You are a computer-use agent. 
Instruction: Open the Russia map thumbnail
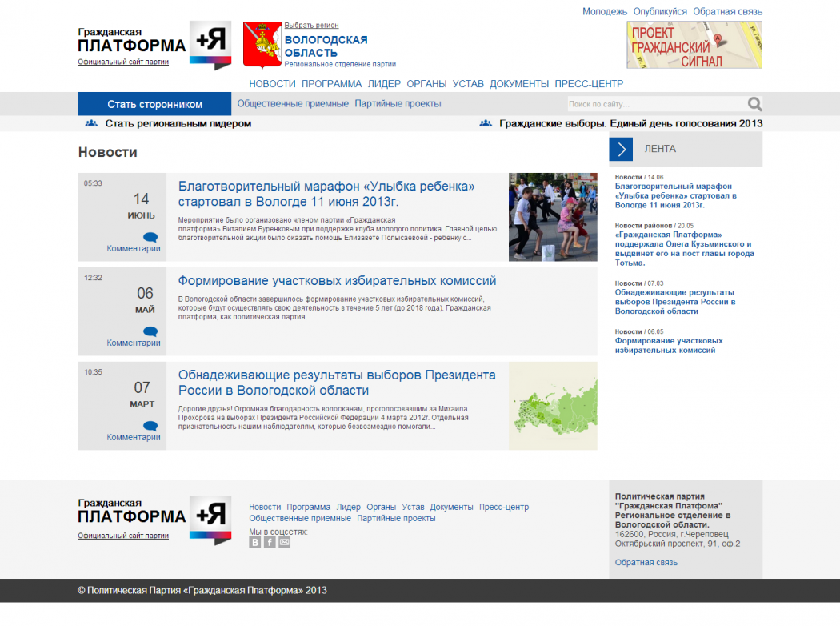click(553, 406)
